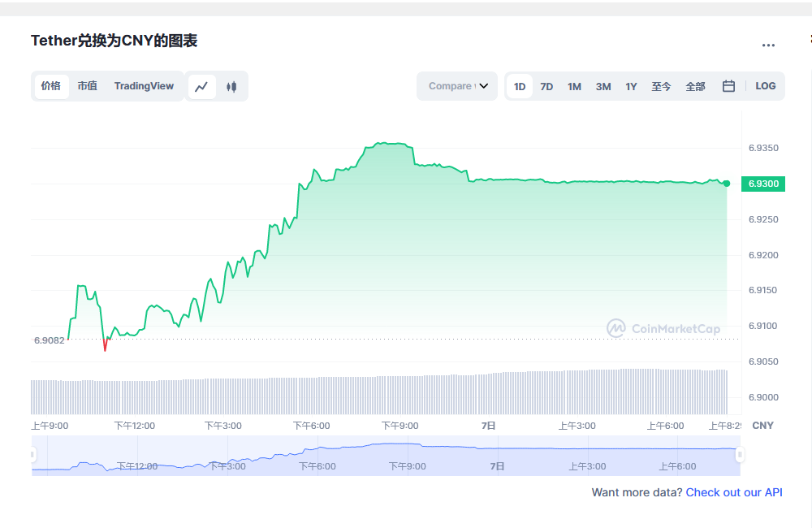Enable the 7D time range
This screenshot has height=528, width=812.
click(x=546, y=85)
